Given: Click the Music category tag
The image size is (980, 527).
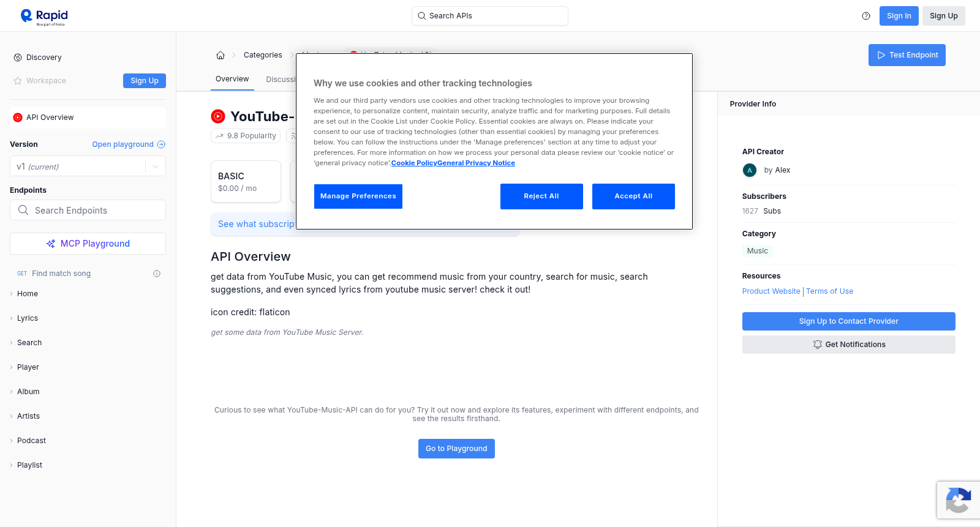Looking at the screenshot, I should pos(757,251).
